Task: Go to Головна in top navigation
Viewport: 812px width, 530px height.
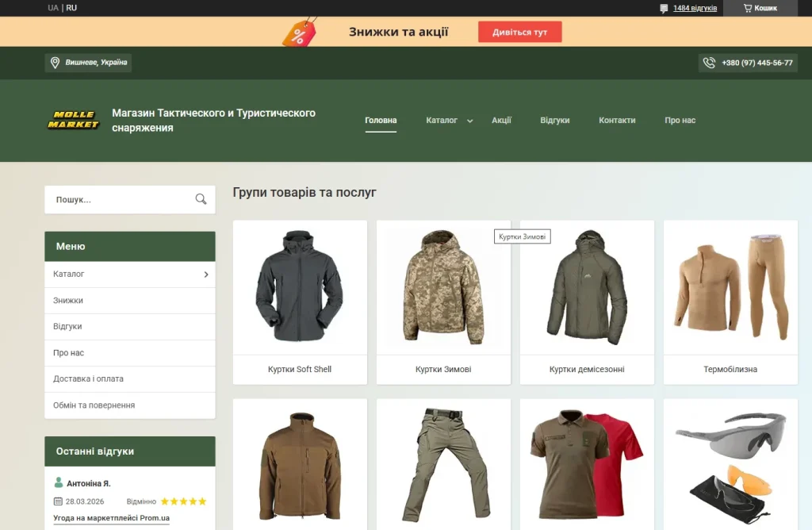Action: pos(381,120)
